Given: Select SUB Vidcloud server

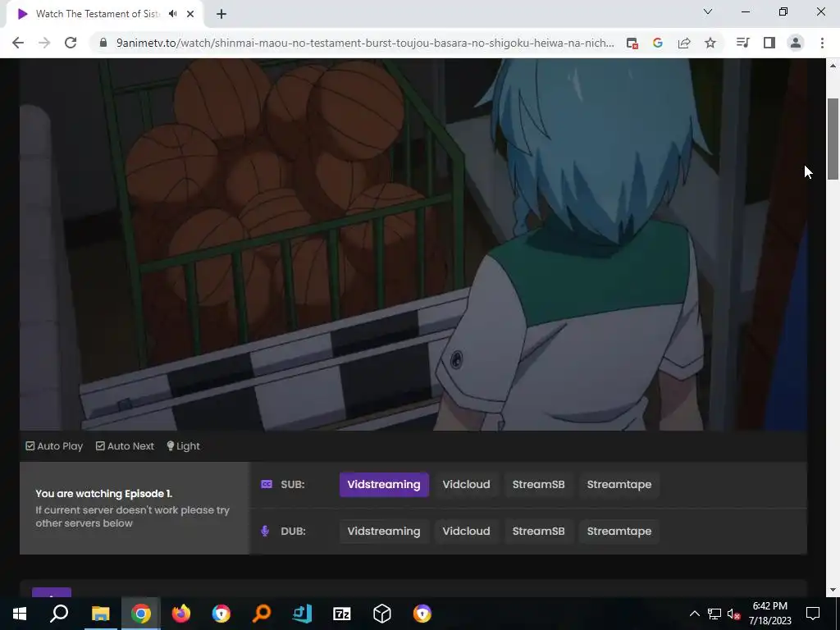Looking at the screenshot, I should [466, 484].
